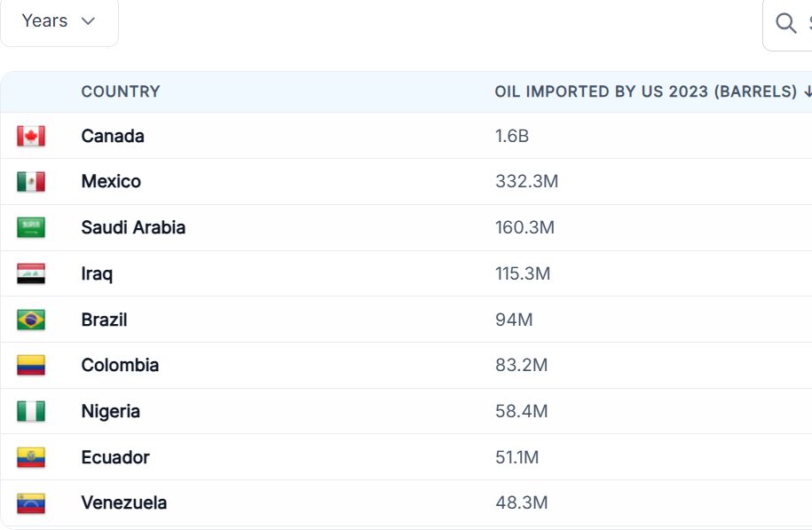Click the Mexico flag icon
Viewport: 812px width, 530px height.
31,182
